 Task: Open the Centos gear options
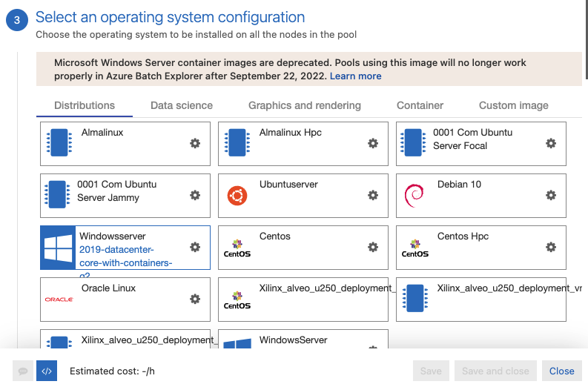[373, 247]
